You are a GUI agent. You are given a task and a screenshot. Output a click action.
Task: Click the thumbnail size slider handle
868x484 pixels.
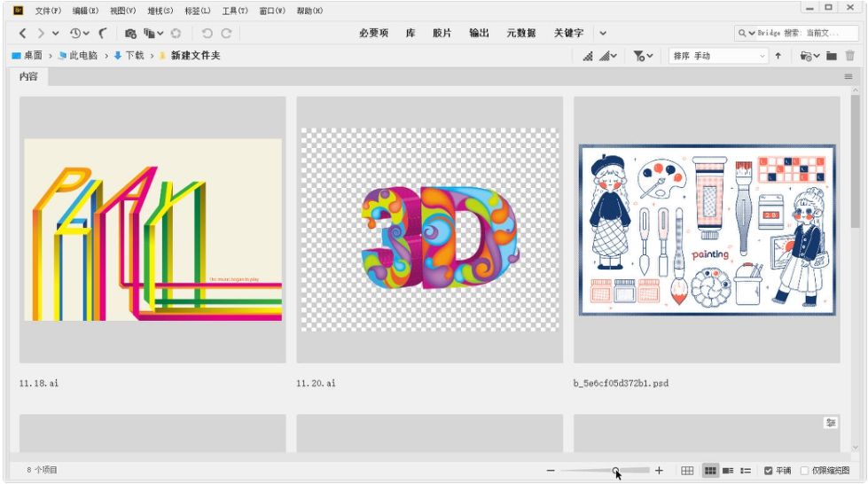point(615,470)
